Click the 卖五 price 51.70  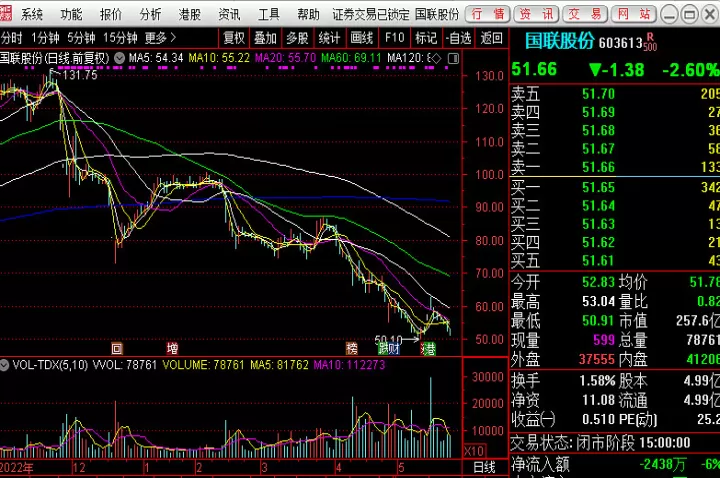click(598, 94)
